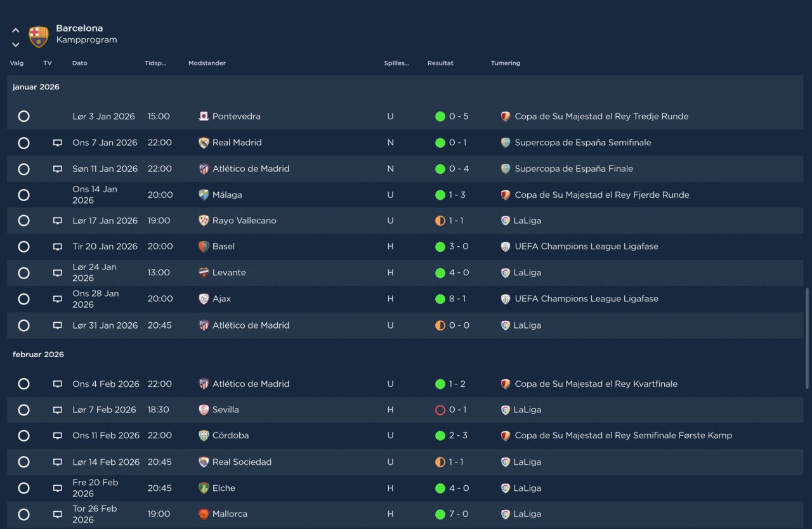Click the Mallorca club crest
This screenshot has width=812, height=529.
tap(204, 514)
